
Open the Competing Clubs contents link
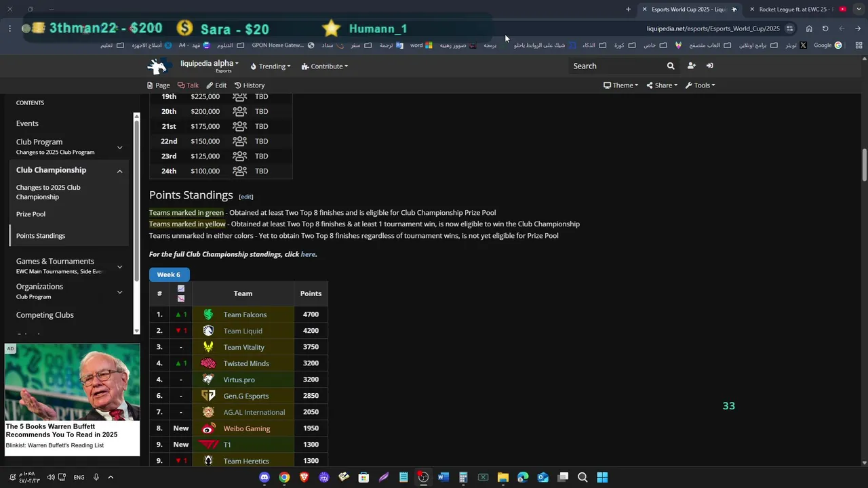(x=45, y=315)
